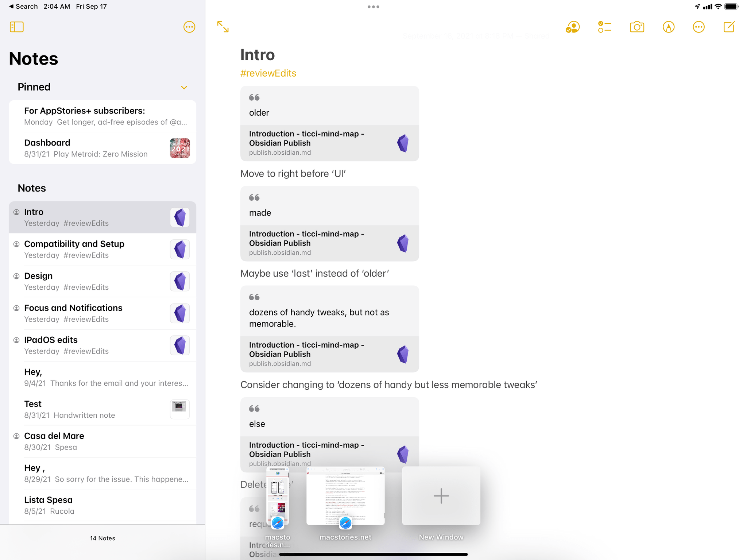Tap the 'made' quoted text block
The image size is (747, 560).
click(x=329, y=206)
